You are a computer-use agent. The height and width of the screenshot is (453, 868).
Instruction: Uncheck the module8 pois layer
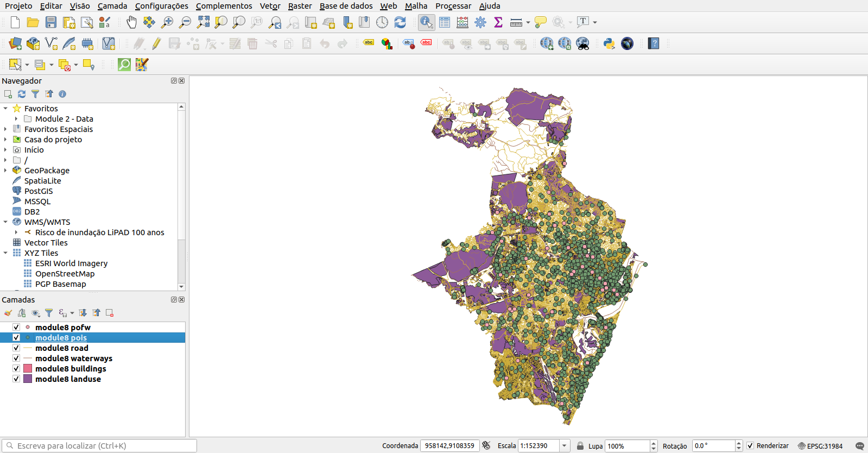tap(16, 337)
